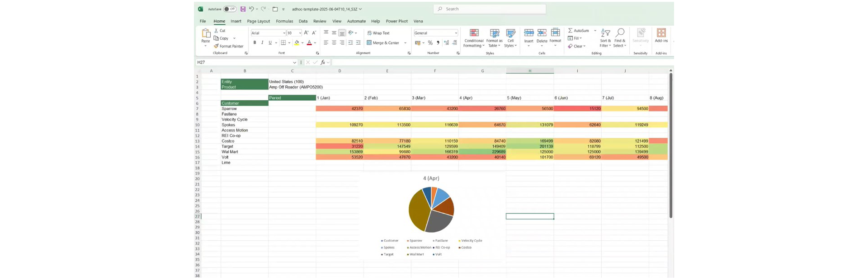
Task: Click the AutoSum button
Action: (579, 31)
